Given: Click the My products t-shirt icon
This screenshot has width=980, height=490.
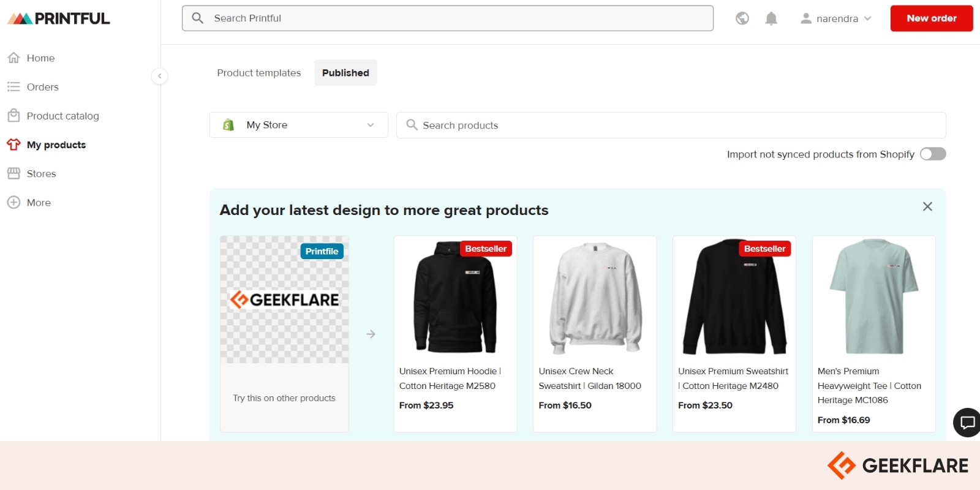Looking at the screenshot, I should (13, 145).
